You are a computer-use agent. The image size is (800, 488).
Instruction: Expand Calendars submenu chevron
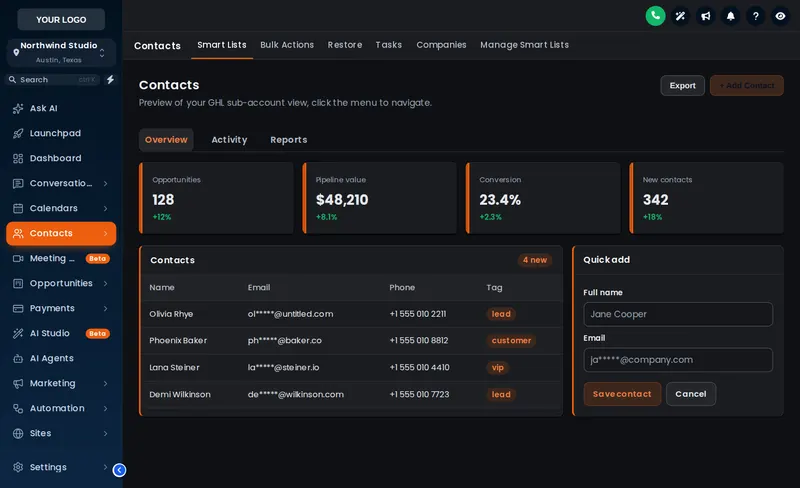[x=106, y=208]
